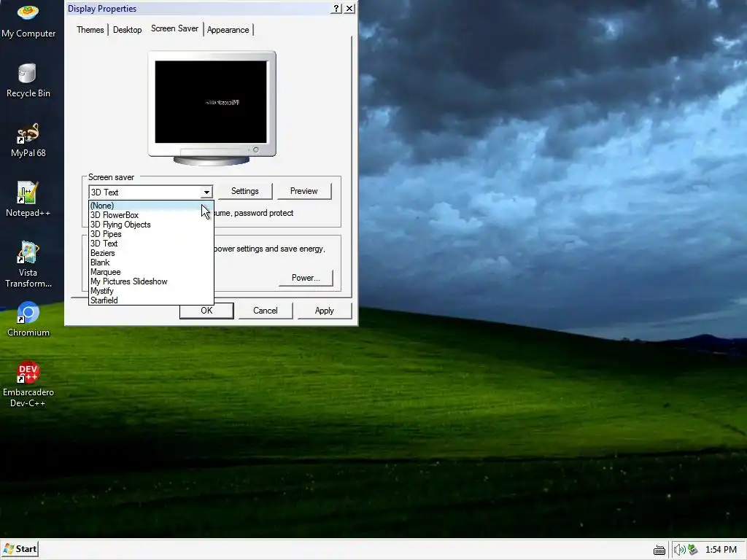Click the volume speaker tray icon
Screen dimensions: 747x560
pyautogui.click(x=679, y=550)
